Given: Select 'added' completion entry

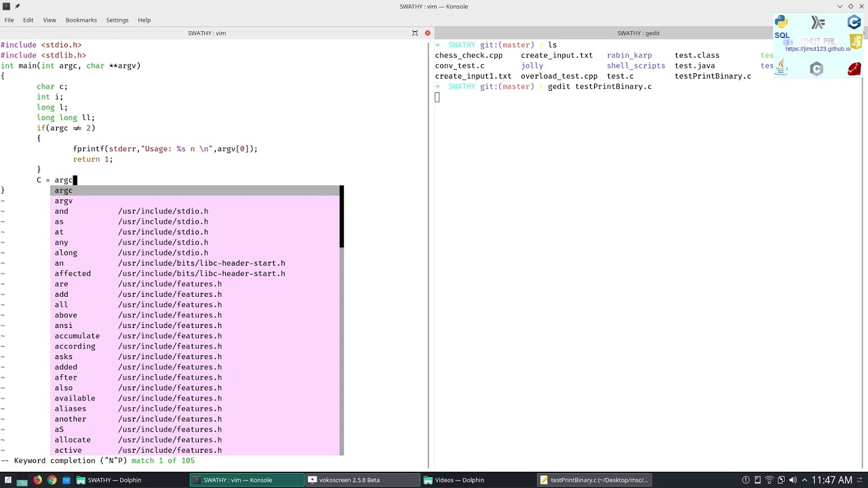Looking at the screenshot, I should coord(195,367).
